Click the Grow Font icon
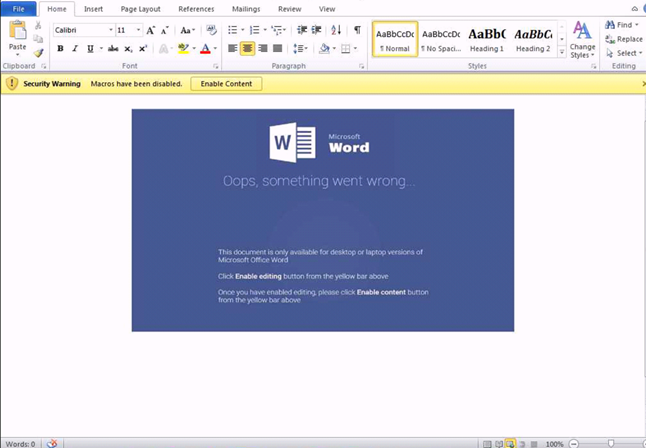The width and height of the screenshot is (646, 448). pos(150,30)
